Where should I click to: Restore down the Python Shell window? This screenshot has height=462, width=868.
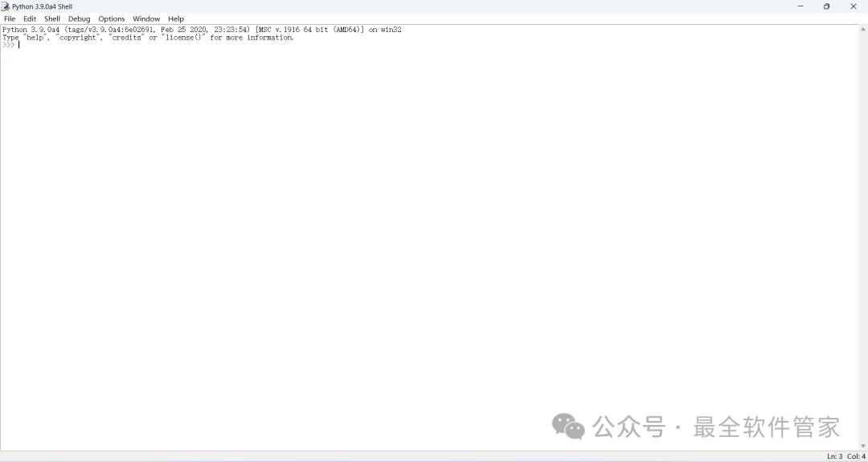coord(826,6)
